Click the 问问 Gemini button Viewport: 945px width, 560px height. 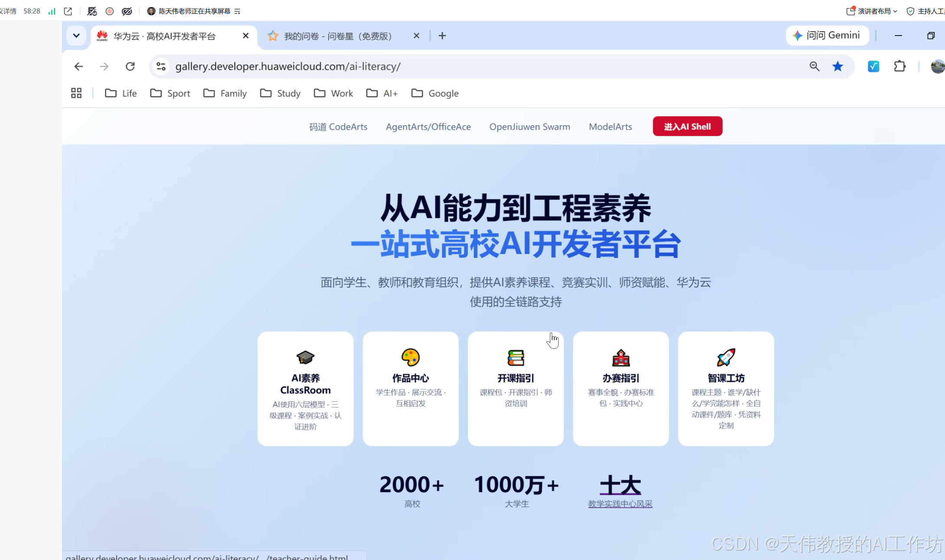[x=827, y=35]
